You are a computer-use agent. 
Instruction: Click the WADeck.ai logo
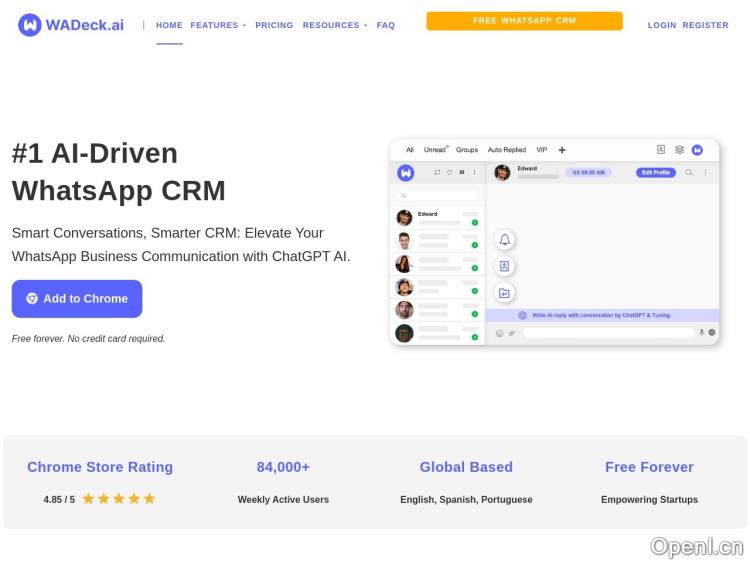pyautogui.click(x=71, y=25)
